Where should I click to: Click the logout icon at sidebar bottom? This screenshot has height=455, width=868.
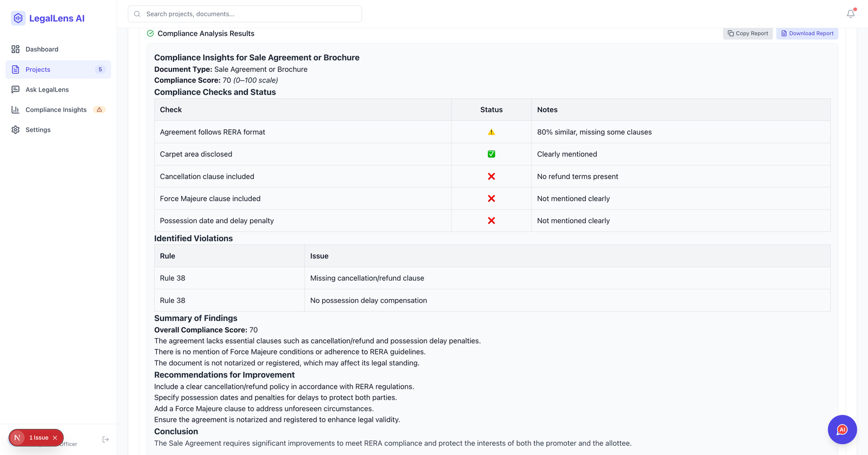[x=106, y=439]
